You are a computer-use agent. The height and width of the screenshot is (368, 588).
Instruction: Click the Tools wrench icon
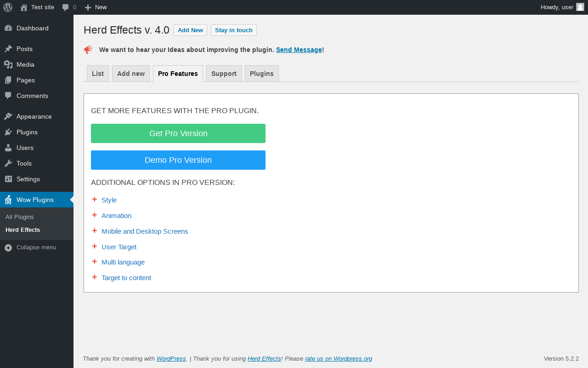[x=8, y=163]
